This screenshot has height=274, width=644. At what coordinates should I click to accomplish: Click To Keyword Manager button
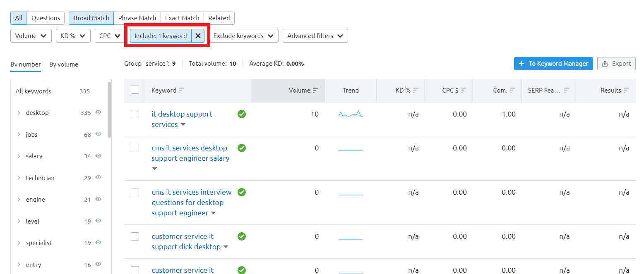click(x=553, y=64)
